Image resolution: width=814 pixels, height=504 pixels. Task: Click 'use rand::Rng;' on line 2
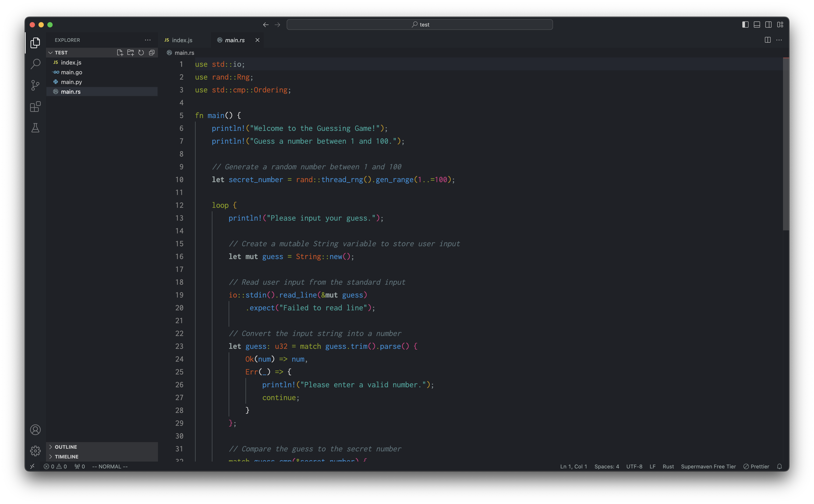pyautogui.click(x=224, y=77)
